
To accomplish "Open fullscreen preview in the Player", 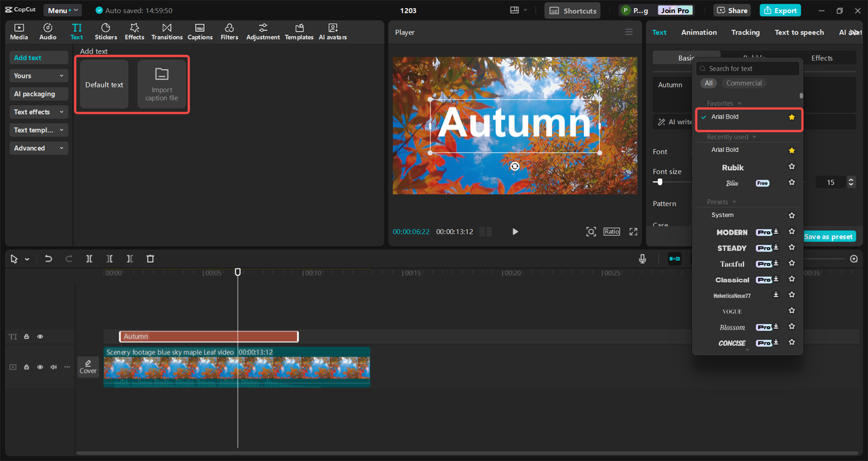I will point(633,232).
